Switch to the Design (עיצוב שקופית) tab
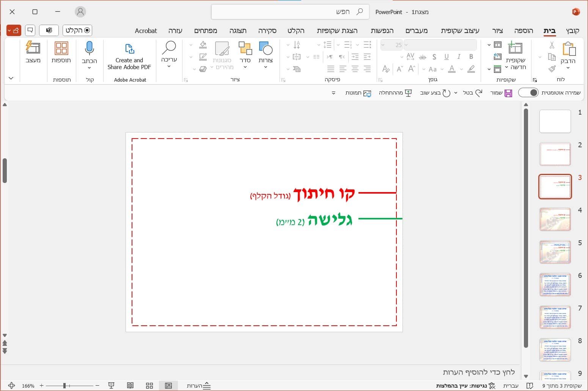This screenshot has width=588, height=391. [460, 31]
